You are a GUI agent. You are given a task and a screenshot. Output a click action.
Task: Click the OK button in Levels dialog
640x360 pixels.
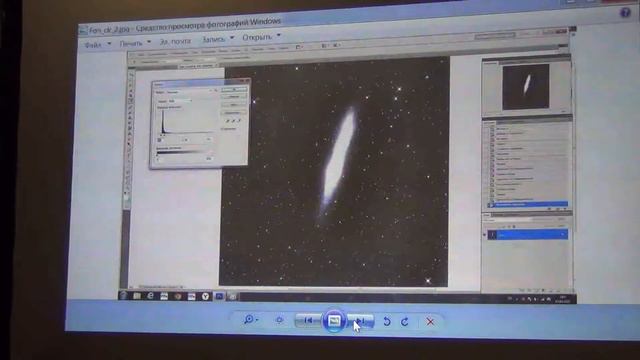tap(234, 89)
